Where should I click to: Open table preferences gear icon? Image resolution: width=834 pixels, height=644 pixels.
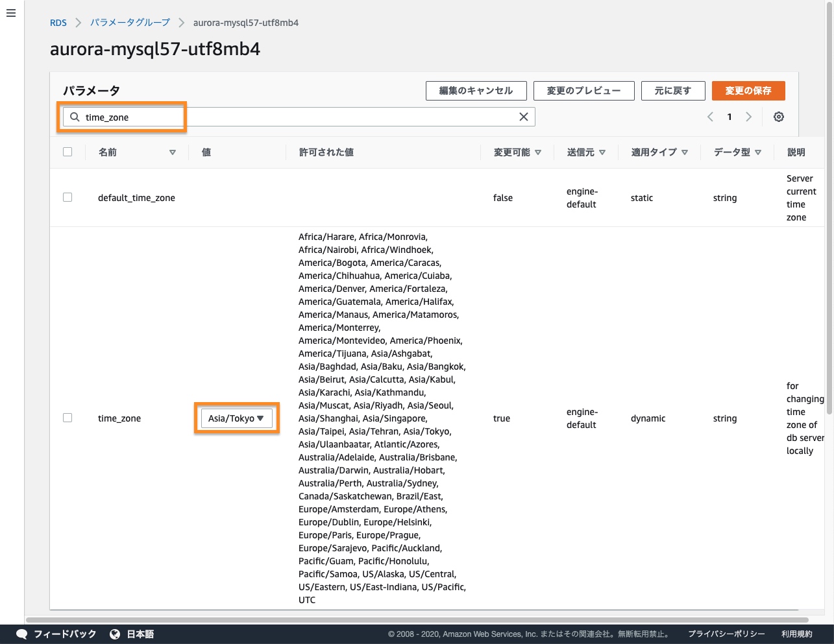click(778, 117)
